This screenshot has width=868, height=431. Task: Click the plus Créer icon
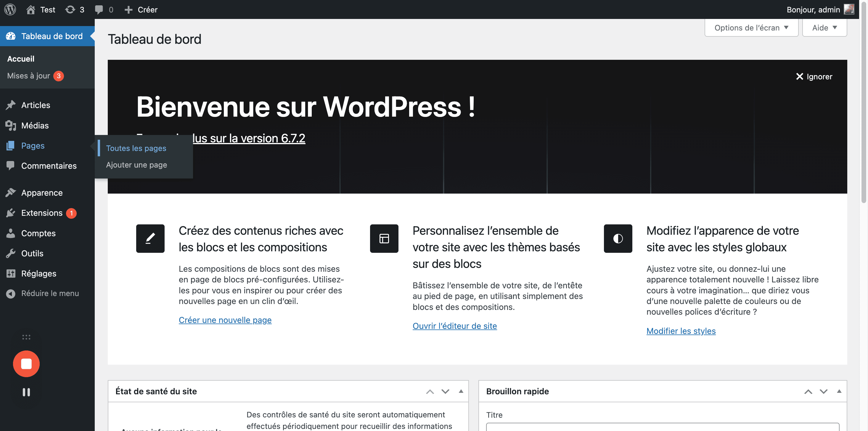click(x=128, y=10)
